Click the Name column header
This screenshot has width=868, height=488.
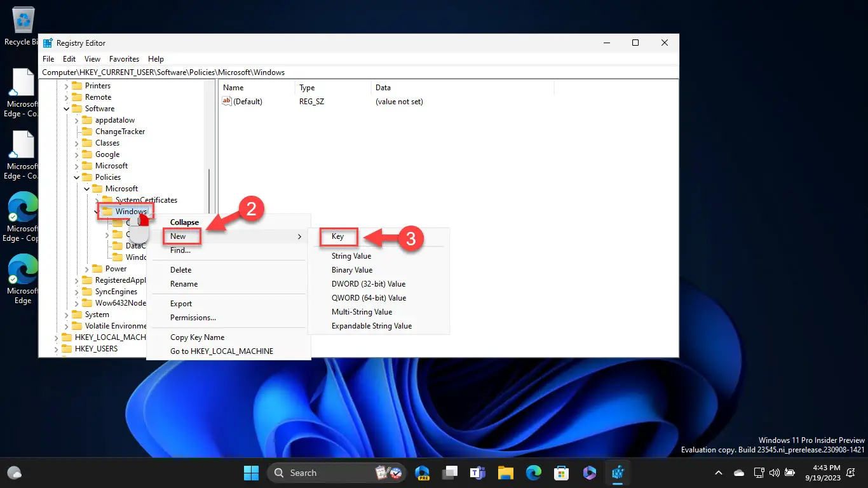[x=257, y=88]
